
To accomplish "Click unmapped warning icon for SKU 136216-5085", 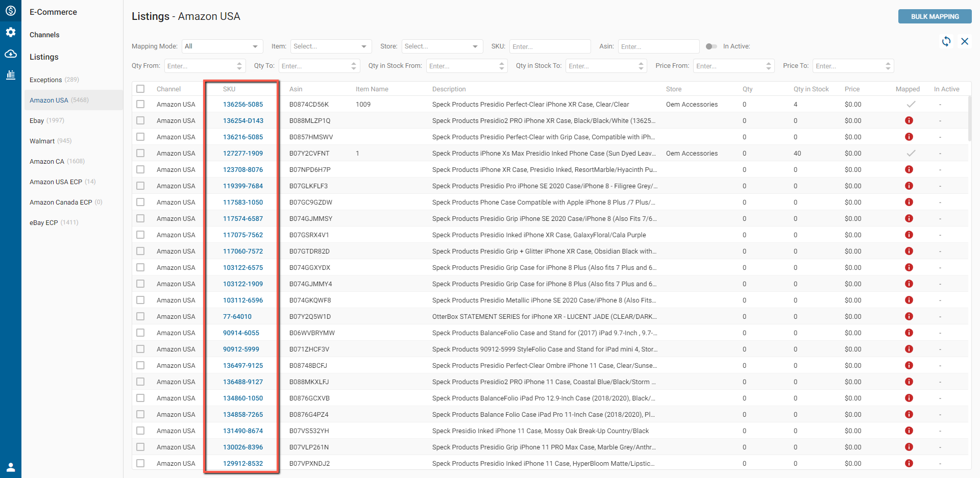I will 909,137.
